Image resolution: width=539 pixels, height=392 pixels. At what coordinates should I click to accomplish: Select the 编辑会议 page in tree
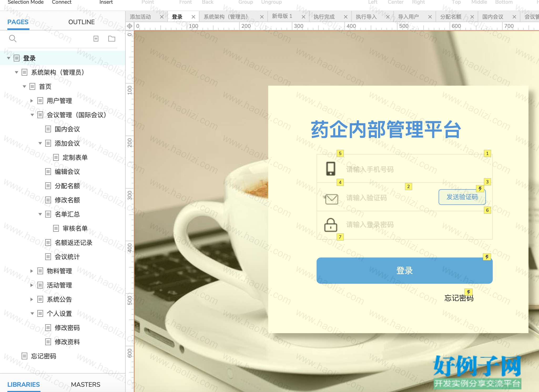pos(67,172)
